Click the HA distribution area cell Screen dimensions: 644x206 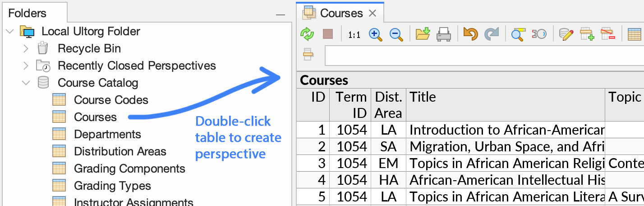coord(388,180)
